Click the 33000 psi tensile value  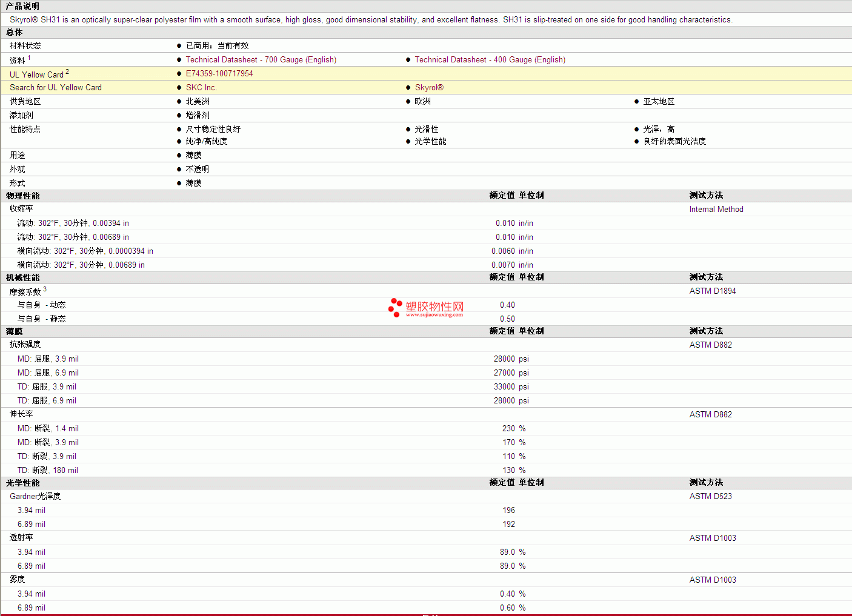click(511, 386)
